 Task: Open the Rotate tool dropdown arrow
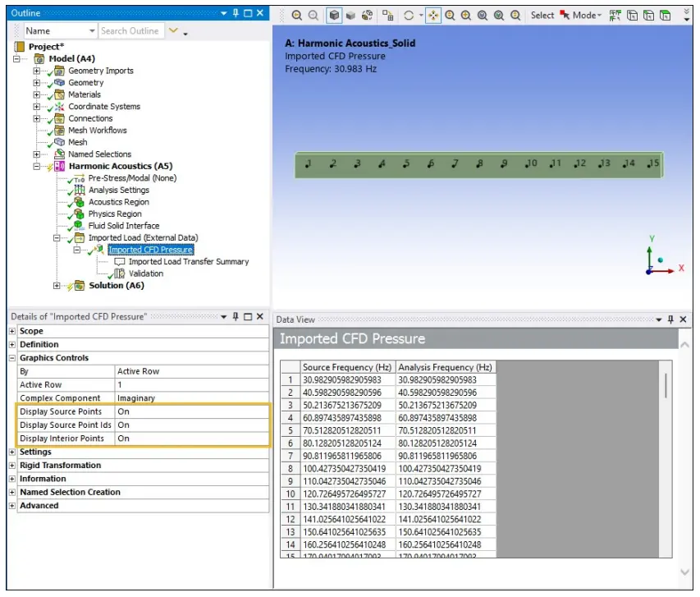coord(421,16)
